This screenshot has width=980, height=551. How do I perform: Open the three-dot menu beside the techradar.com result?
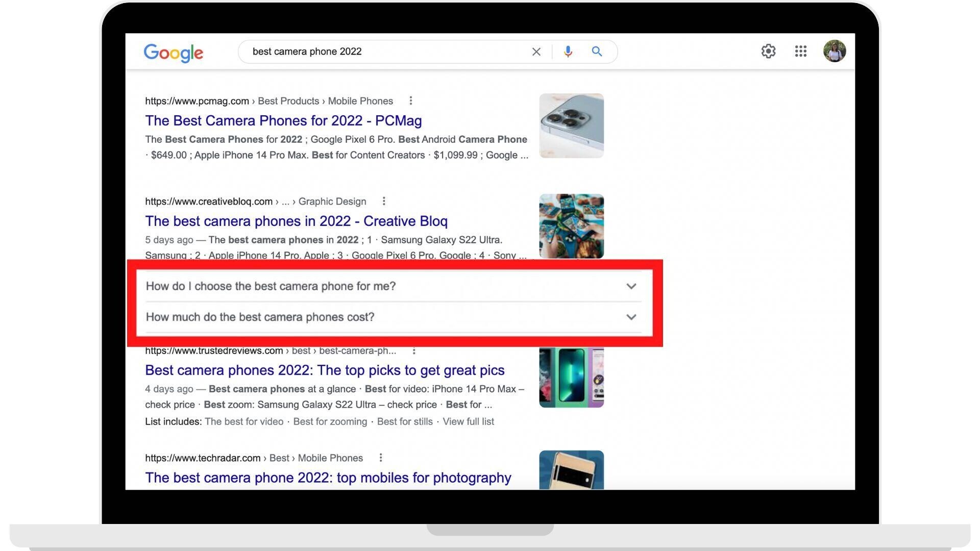(380, 458)
